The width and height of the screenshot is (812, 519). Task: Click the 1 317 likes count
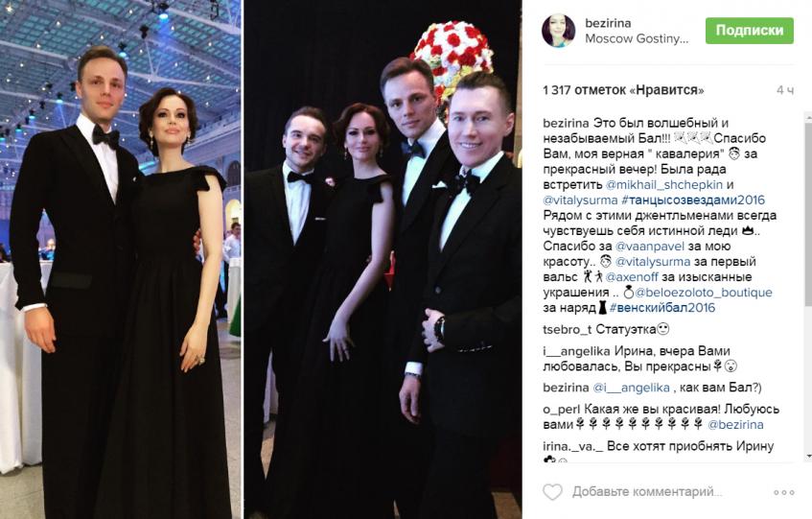pos(623,90)
